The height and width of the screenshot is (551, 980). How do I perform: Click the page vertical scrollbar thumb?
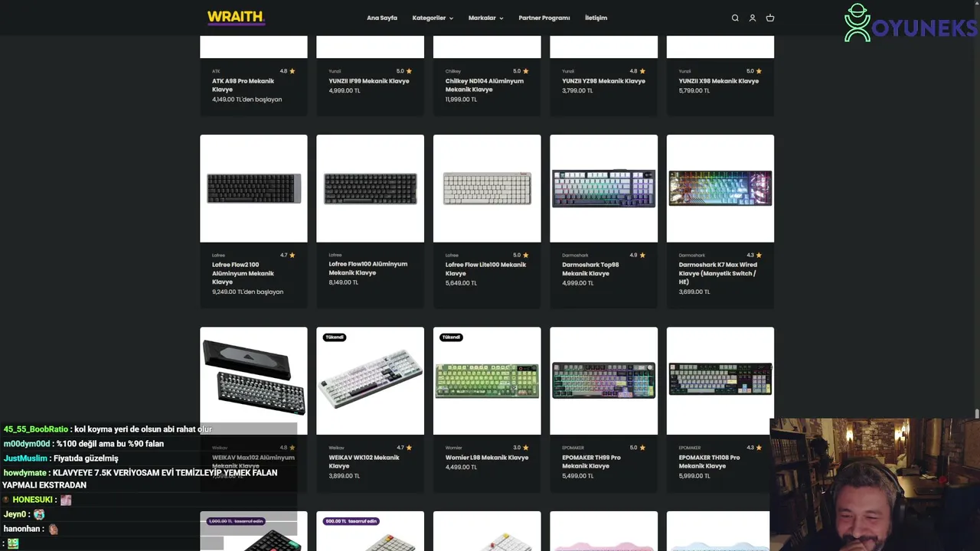click(976, 414)
